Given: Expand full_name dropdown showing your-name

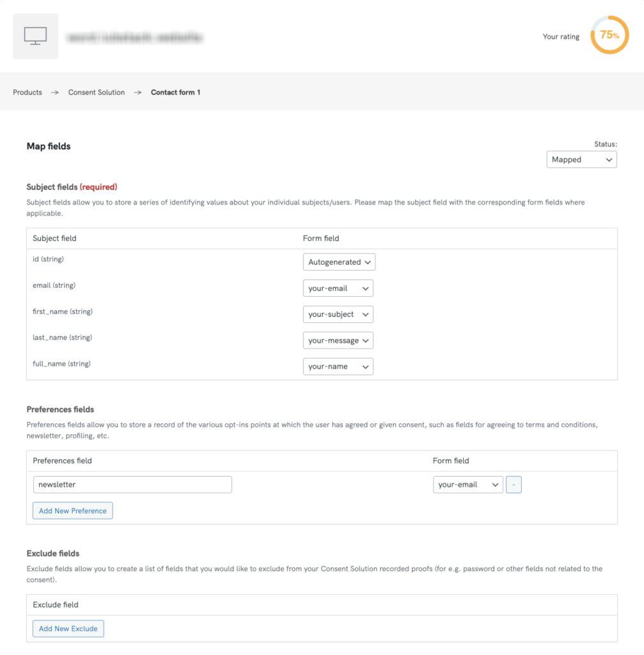Looking at the screenshot, I should pyautogui.click(x=338, y=367).
